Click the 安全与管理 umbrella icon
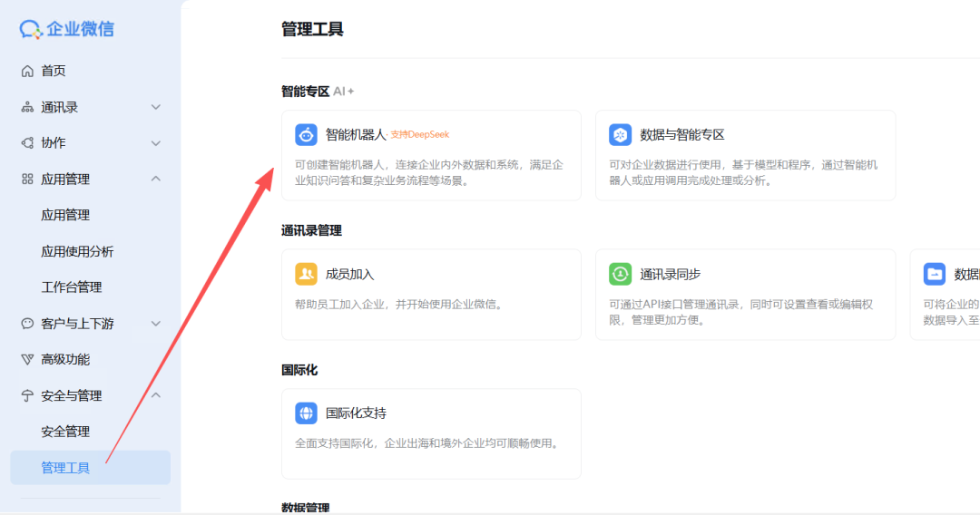The height and width of the screenshot is (515, 980). click(x=27, y=395)
